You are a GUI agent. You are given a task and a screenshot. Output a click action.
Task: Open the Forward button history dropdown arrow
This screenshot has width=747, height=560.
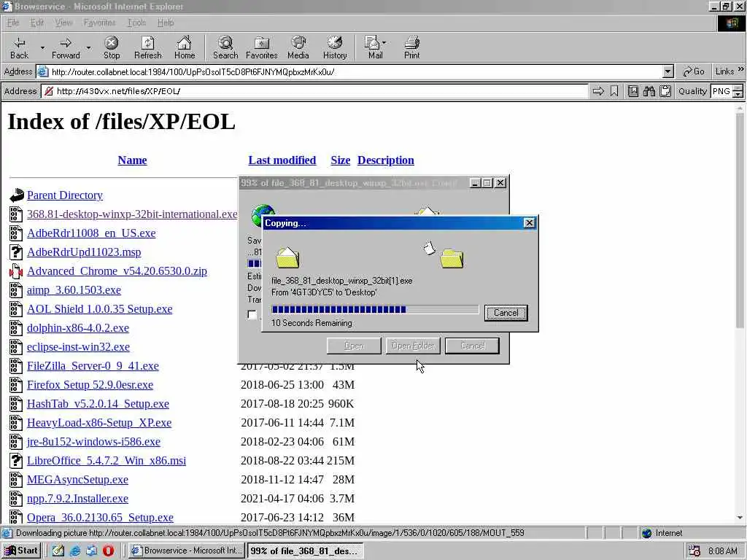point(88,47)
